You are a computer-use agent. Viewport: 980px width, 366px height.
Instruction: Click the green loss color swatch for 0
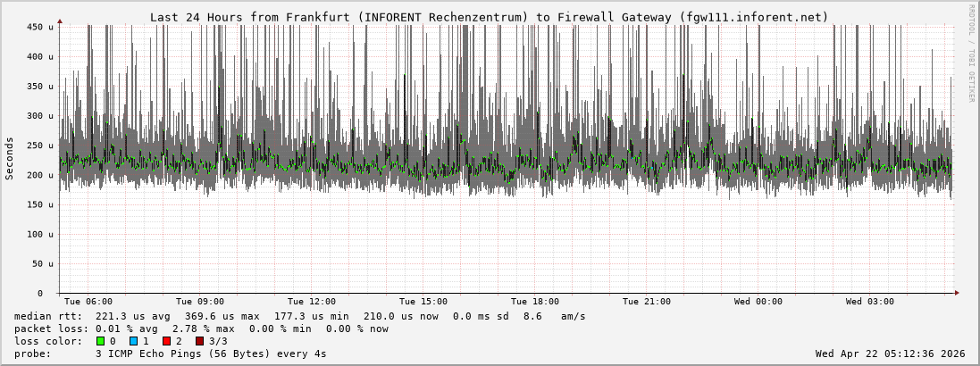click(100, 341)
